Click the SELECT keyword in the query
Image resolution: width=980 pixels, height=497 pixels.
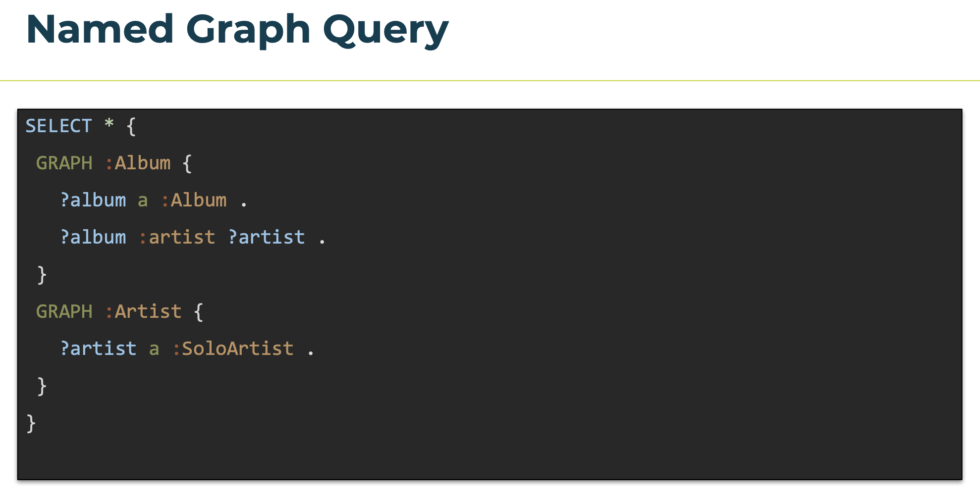point(59,126)
